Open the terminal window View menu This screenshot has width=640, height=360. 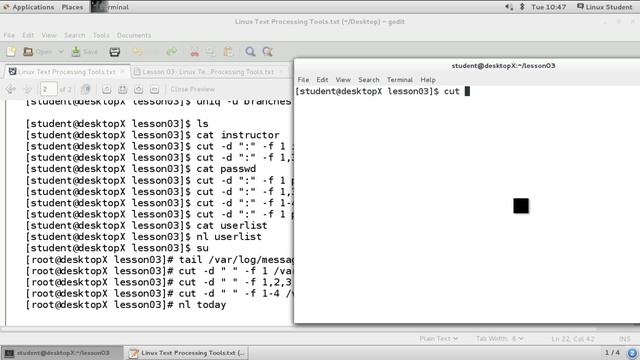pos(343,80)
